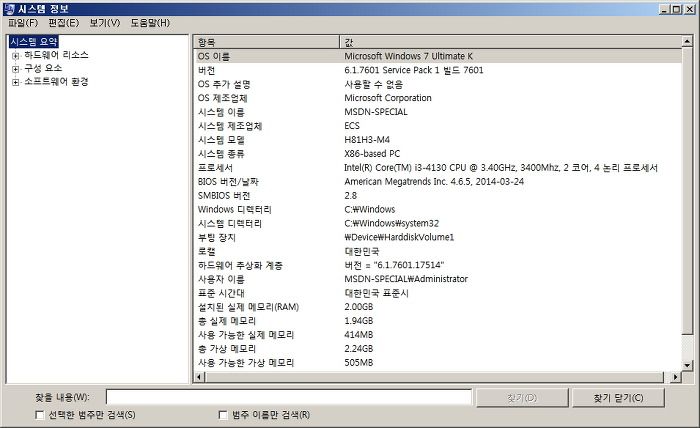Screen dimensions: 700x428
Task: Open the 파일(F) menu
Action: pyautogui.click(x=23, y=23)
